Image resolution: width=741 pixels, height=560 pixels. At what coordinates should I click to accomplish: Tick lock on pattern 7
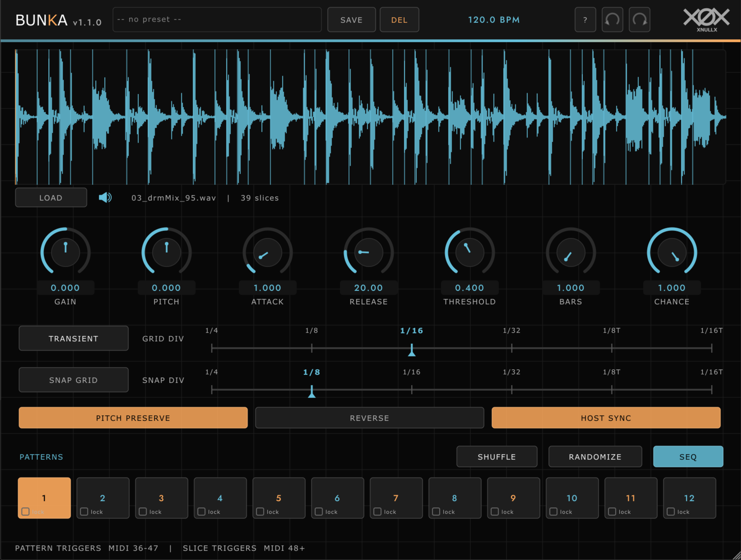click(x=377, y=512)
